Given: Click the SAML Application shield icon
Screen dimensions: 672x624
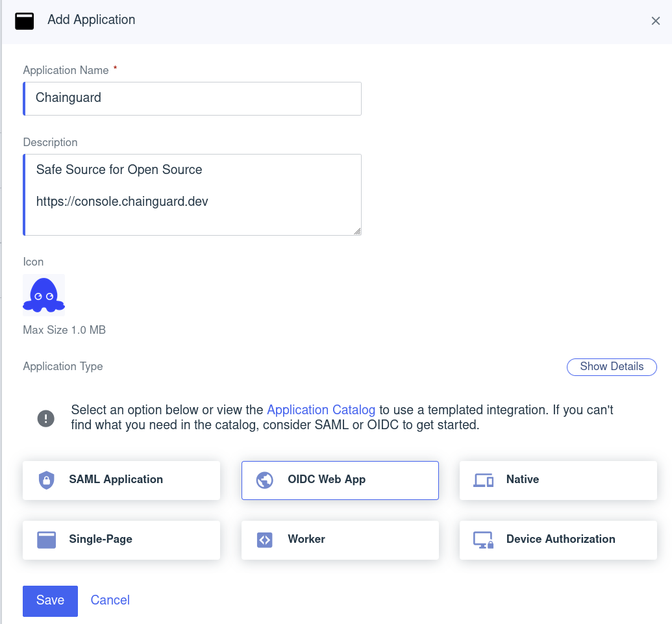Looking at the screenshot, I should (x=45, y=480).
